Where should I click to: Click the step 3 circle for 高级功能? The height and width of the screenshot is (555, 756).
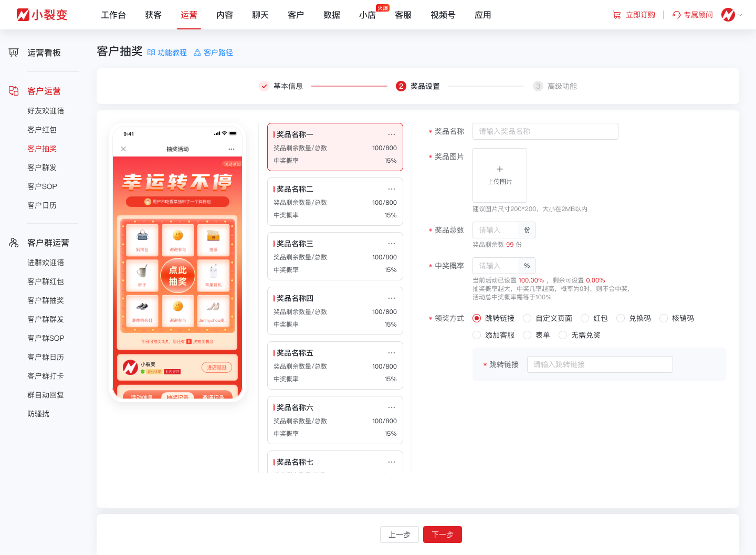point(538,86)
